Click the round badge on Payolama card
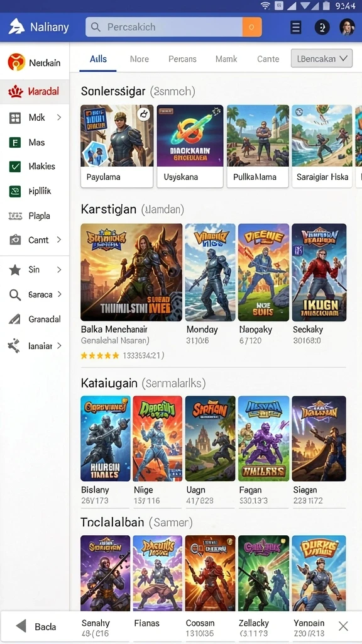The height and width of the screenshot is (644, 362). coord(143,114)
